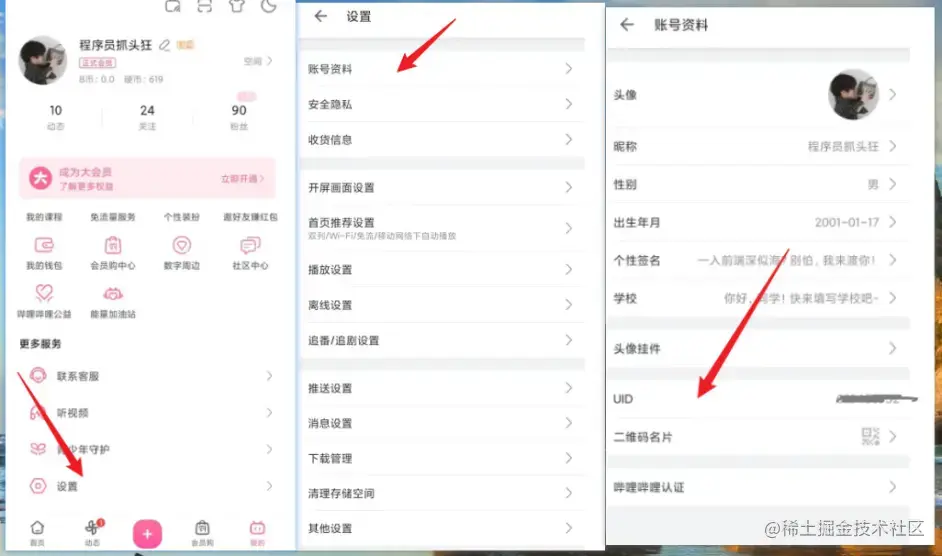View the 90 粉丝 followers count
The image size is (942, 556).
pyautogui.click(x=239, y=117)
